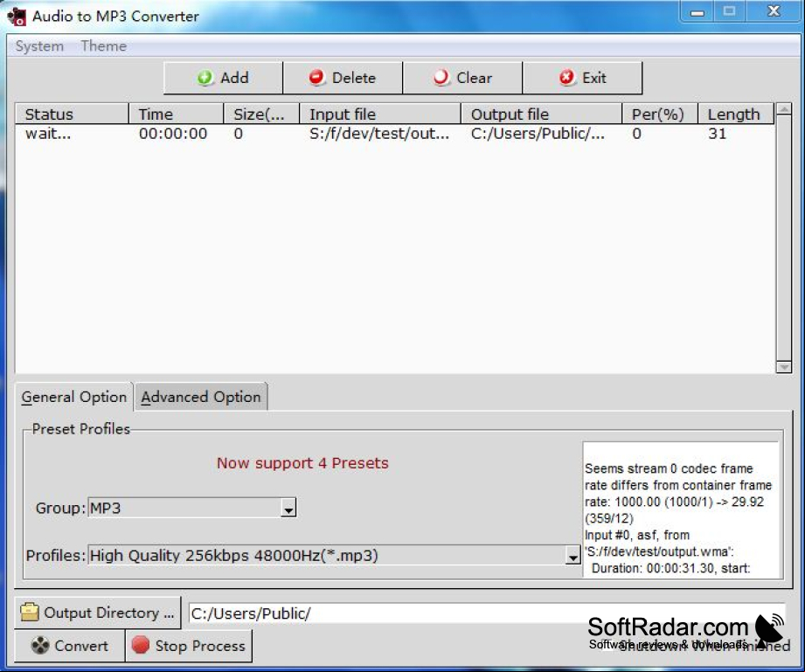
Task: Click the Stop Process button label
Action: [200, 646]
